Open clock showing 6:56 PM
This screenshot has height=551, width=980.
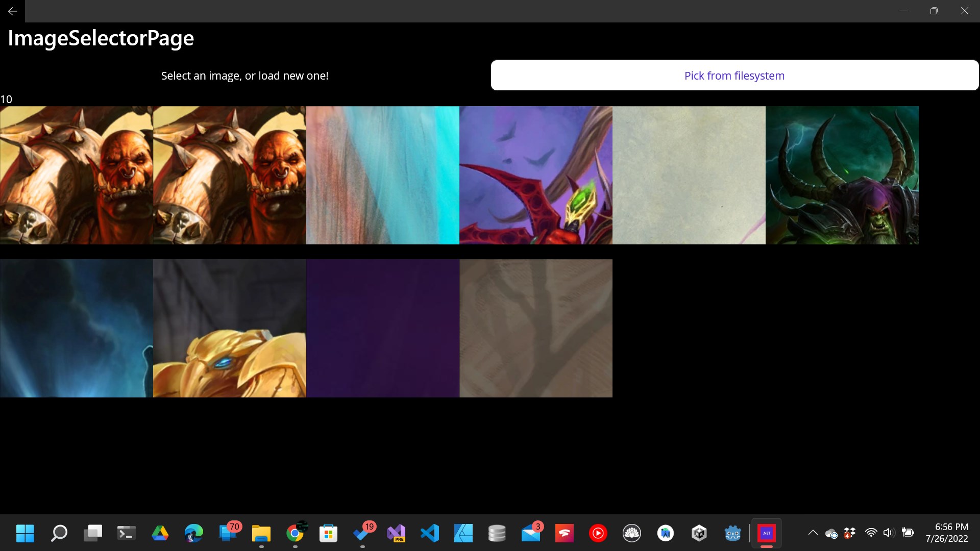(x=947, y=533)
